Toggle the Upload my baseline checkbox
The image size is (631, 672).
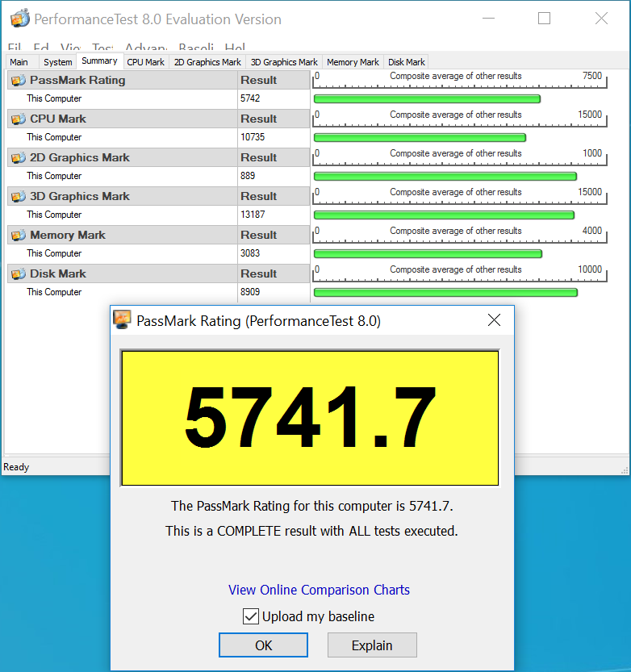pyautogui.click(x=251, y=616)
